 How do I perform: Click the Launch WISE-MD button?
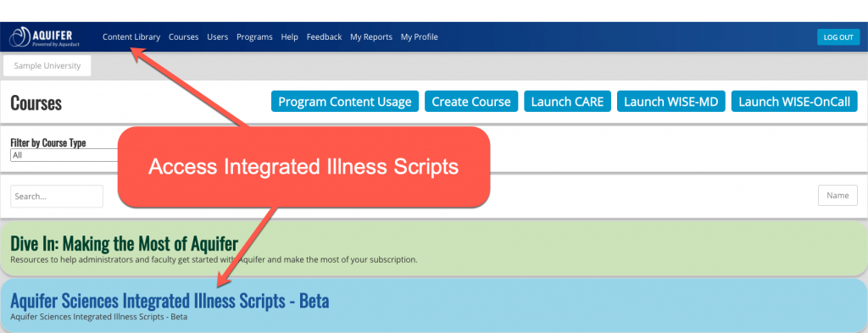671,101
